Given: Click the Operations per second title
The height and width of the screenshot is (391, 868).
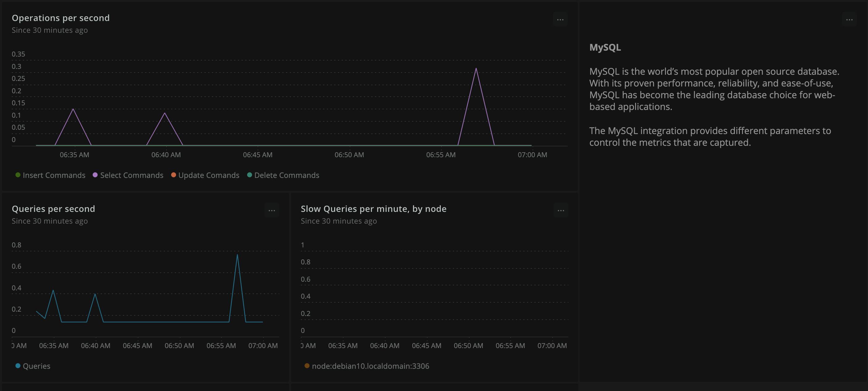Looking at the screenshot, I should 61,18.
